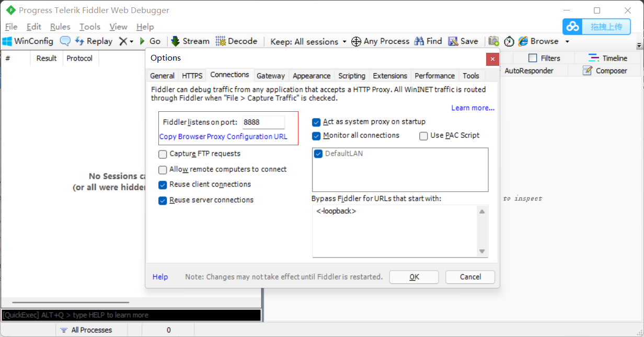The width and height of the screenshot is (644, 337).
Task: Open the Help link in the Options dialog
Action: pos(160,277)
